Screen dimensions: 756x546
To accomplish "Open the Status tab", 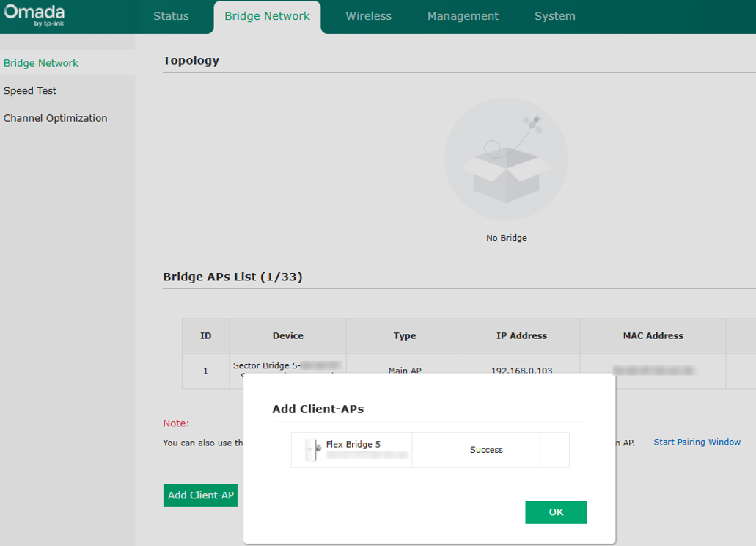I will [x=171, y=16].
